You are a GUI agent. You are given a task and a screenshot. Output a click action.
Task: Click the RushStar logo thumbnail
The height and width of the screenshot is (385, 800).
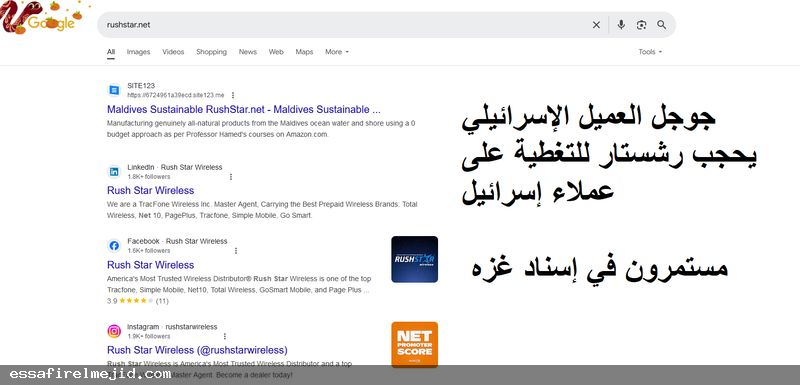(414, 259)
